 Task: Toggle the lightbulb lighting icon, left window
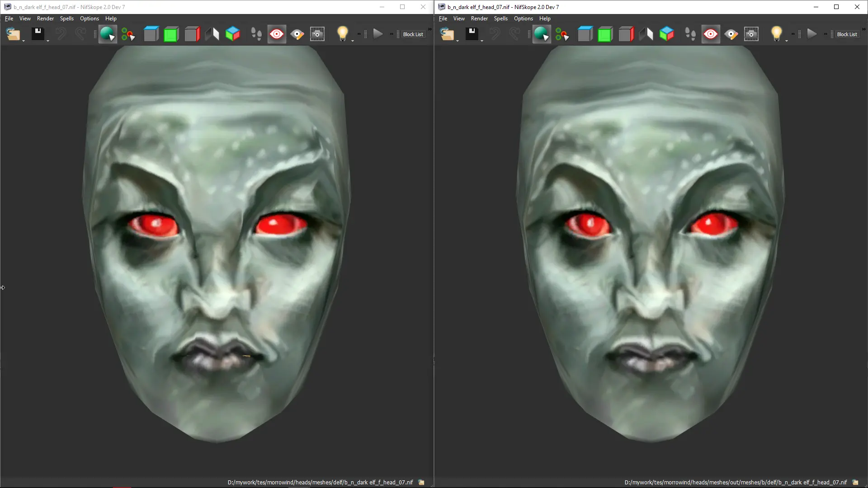coord(343,33)
